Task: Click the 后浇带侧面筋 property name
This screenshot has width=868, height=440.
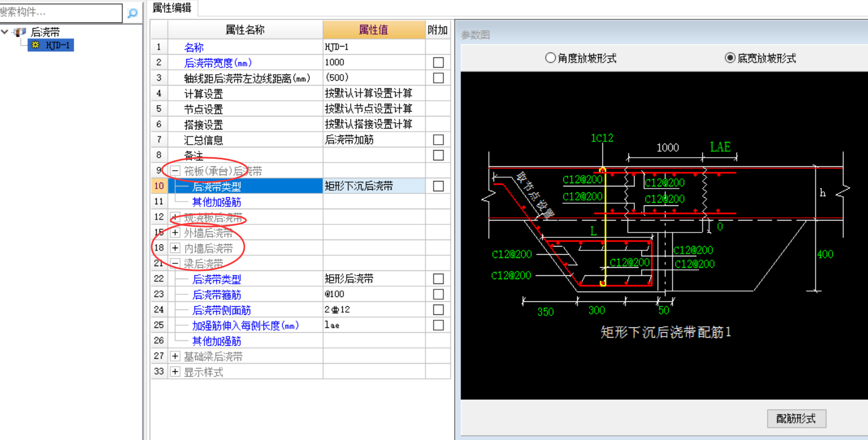Action: 222,310
